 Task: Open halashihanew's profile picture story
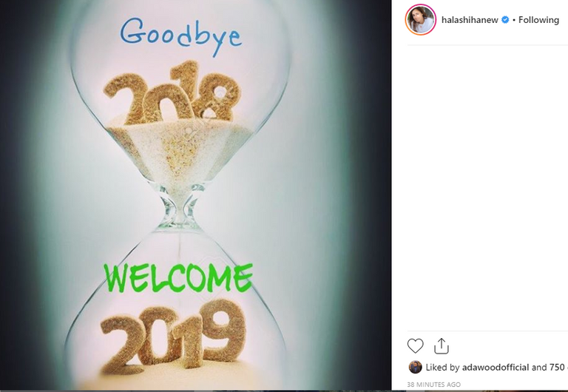tap(421, 19)
